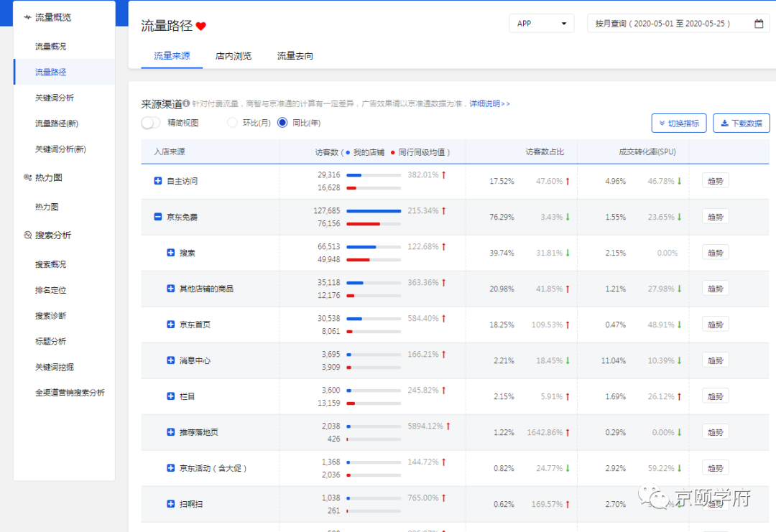Viewport: 776px width, 532px height.
Task: Open 热力图 sub-item in the sidebar
Action: [47, 207]
